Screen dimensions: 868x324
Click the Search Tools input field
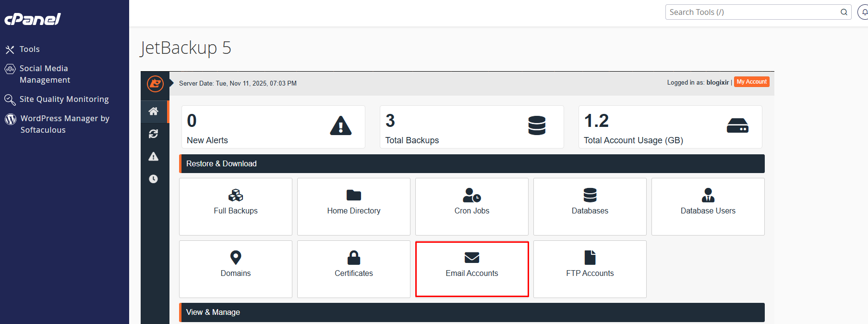[751, 12]
